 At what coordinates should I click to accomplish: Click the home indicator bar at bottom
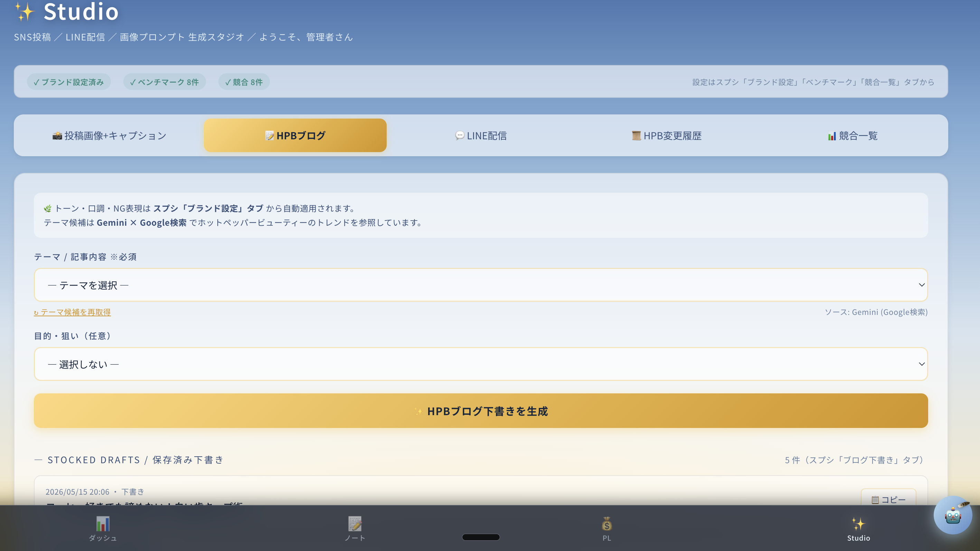coord(481,537)
